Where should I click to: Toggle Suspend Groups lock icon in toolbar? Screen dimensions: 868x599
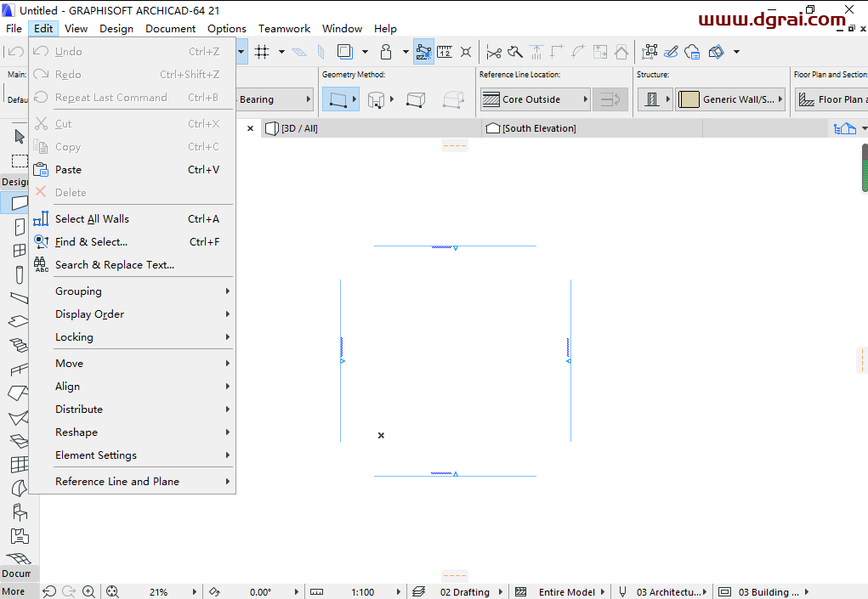point(386,52)
